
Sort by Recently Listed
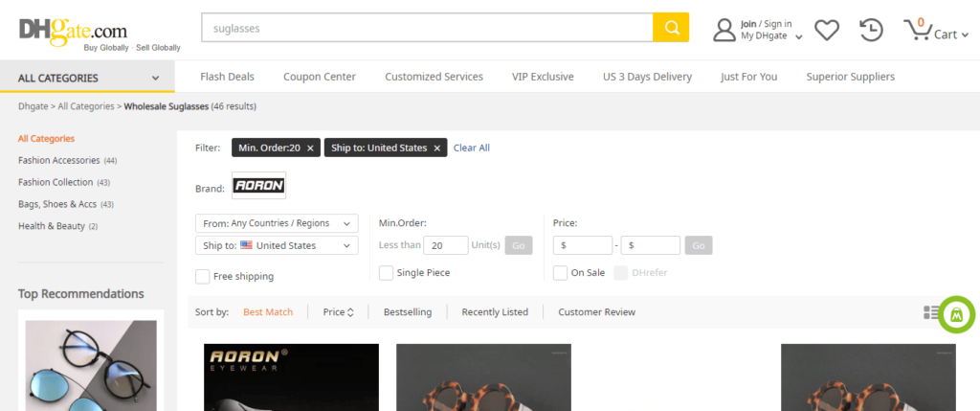(495, 312)
